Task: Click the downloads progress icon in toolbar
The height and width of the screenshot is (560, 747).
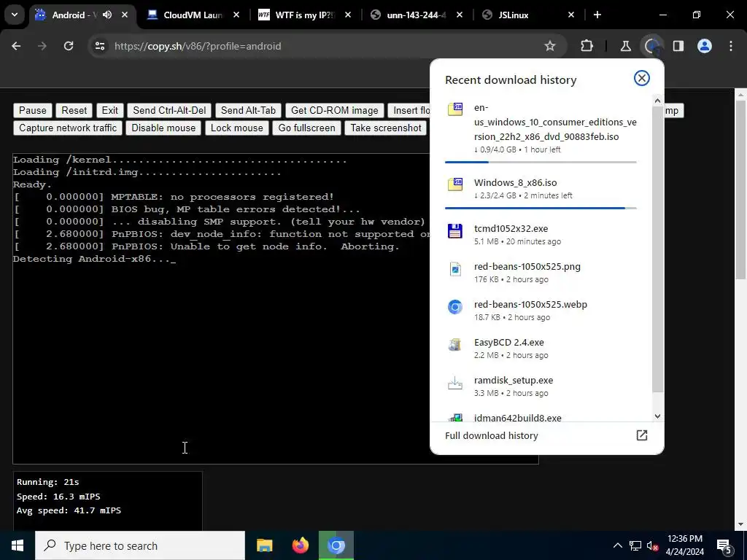Action: point(651,46)
